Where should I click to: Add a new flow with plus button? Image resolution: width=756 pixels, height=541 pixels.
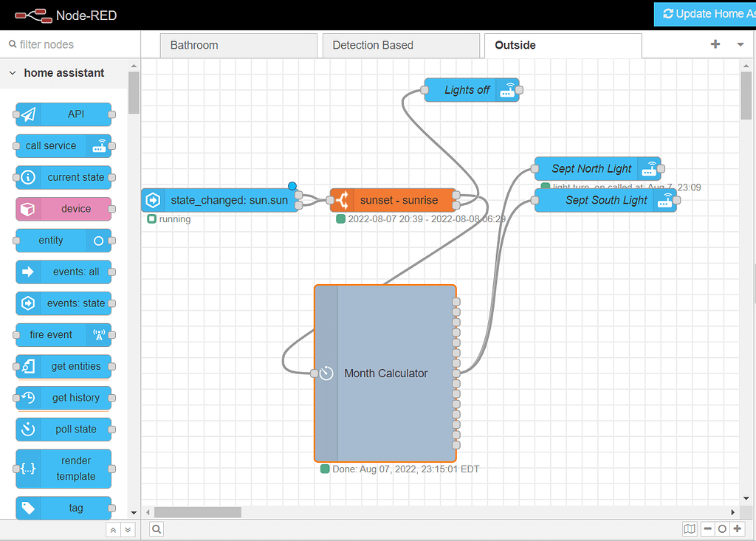715,45
